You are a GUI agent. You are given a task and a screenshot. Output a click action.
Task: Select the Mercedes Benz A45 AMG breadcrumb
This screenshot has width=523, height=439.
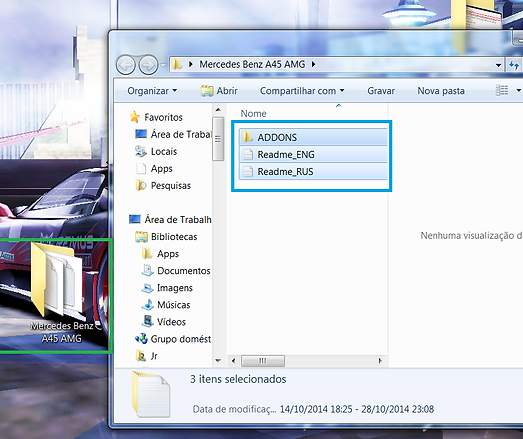click(x=252, y=64)
